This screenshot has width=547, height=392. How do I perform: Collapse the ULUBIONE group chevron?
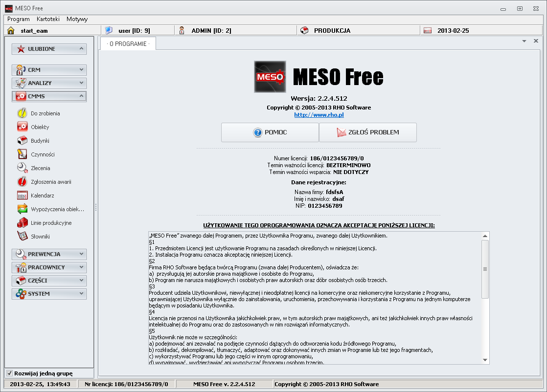(x=81, y=48)
